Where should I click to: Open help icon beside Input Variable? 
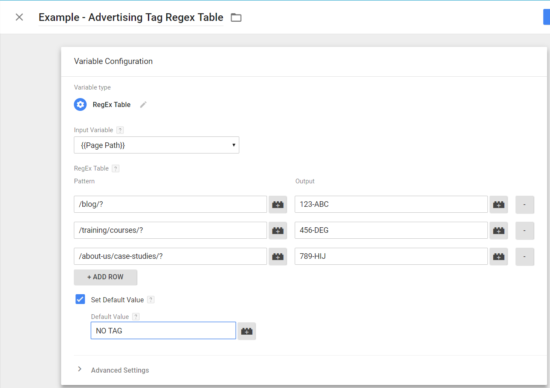coord(120,130)
